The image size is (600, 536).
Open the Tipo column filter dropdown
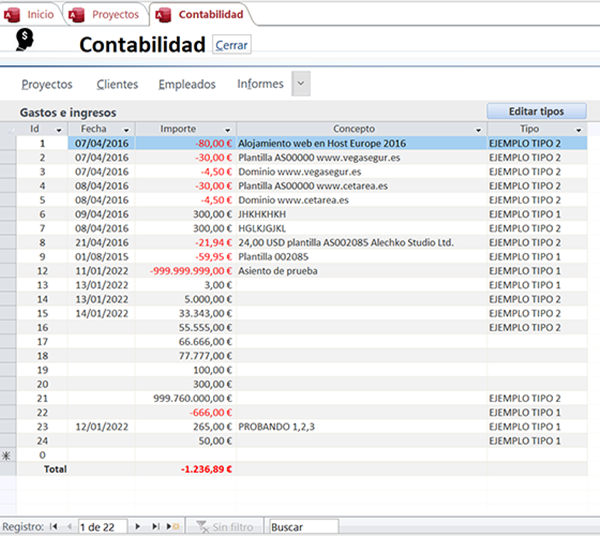(x=579, y=130)
